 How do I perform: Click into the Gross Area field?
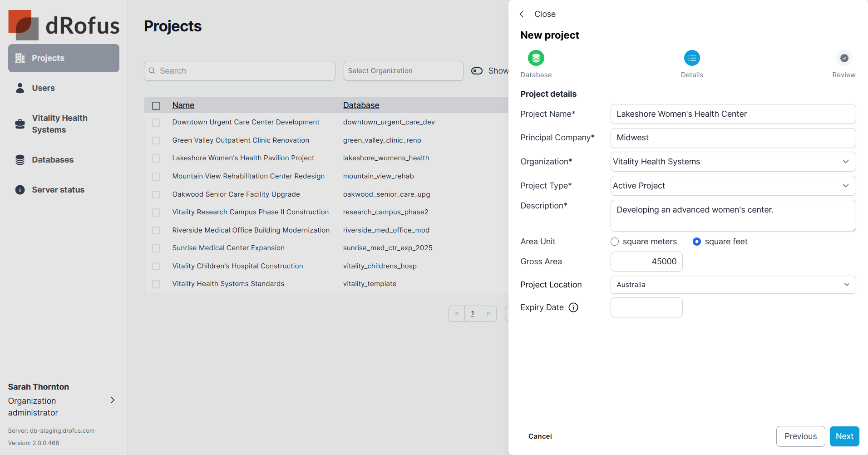(646, 262)
